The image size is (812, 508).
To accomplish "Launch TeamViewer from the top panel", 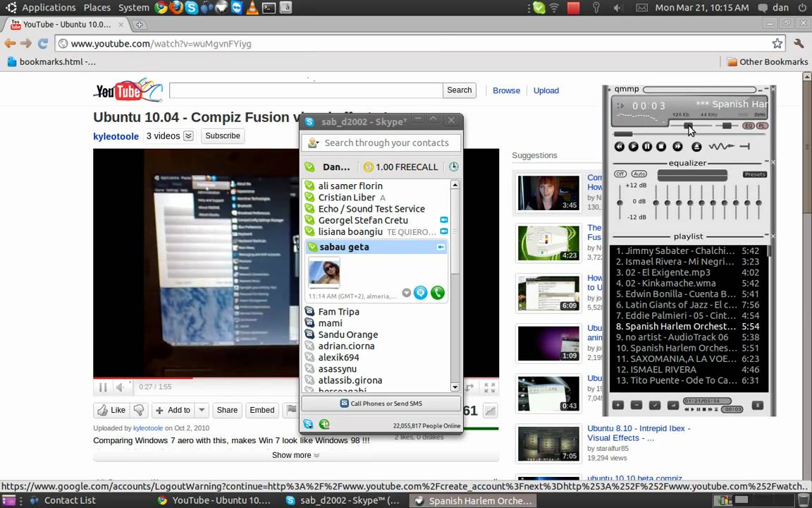I will 237,7.
